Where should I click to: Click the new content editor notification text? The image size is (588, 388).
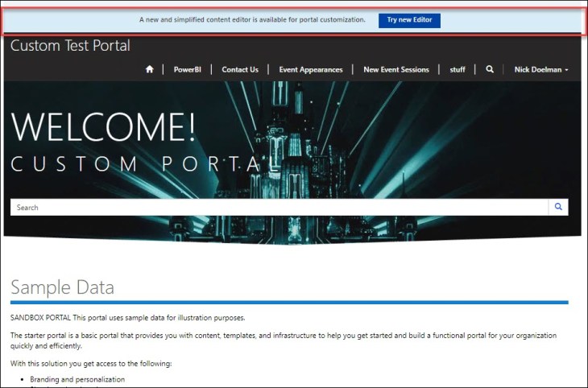click(x=252, y=20)
